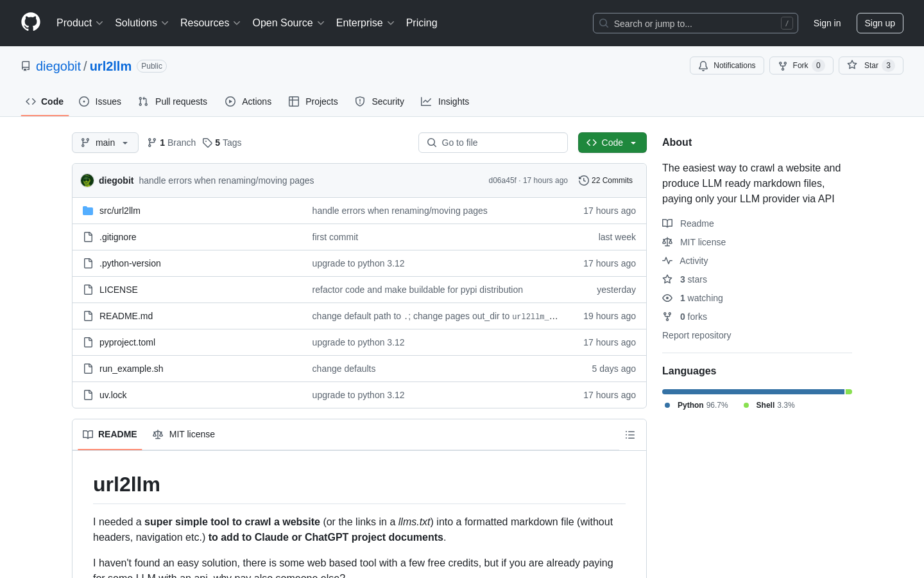Open the diegobit owner profile link

(x=58, y=66)
